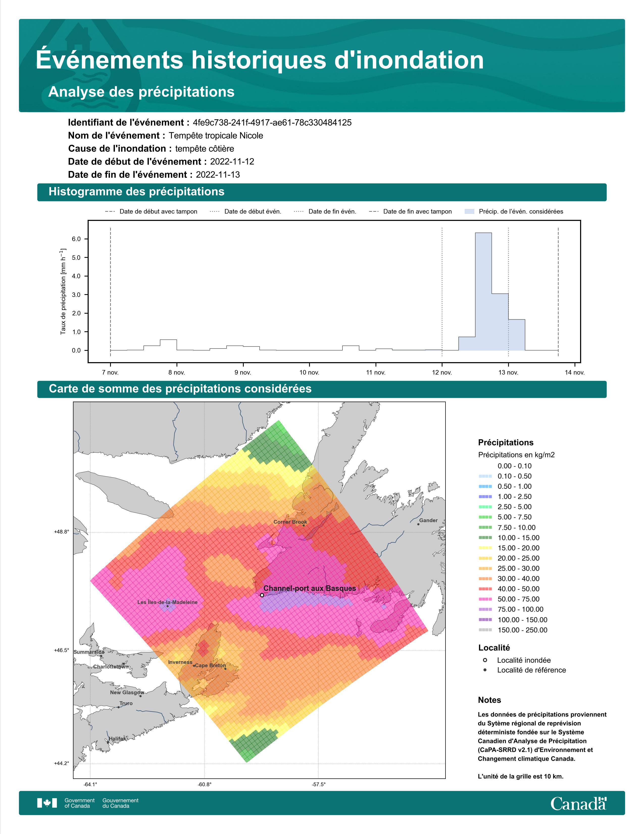The width and height of the screenshot is (644, 834).
Task: Click the Événements historiques d'inondation title
Action: click(260, 60)
